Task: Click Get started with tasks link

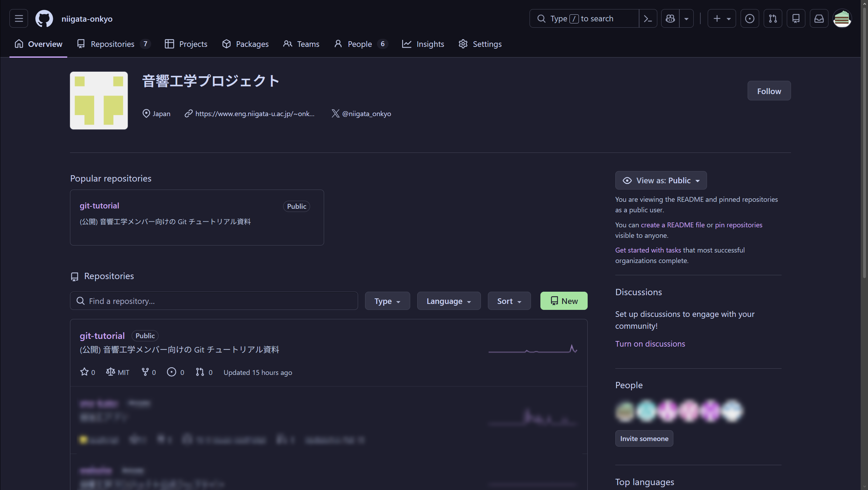Action: (648, 250)
